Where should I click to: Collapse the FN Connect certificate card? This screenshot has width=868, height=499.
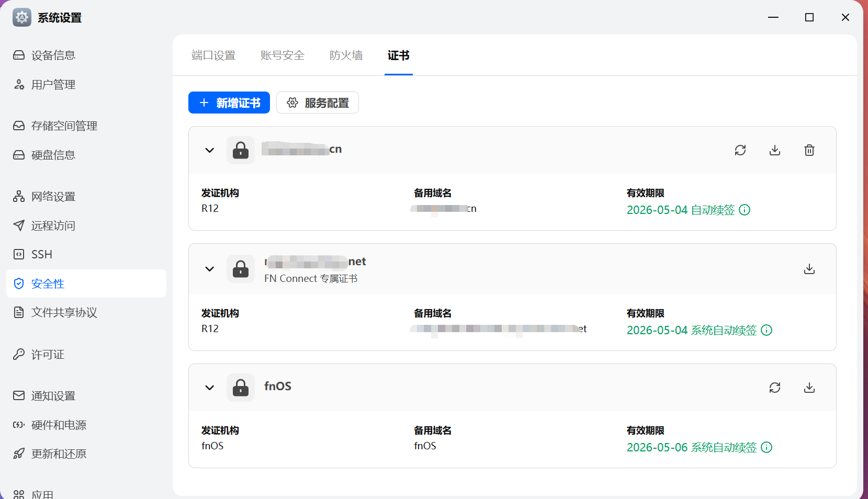pyautogui.click(x=210, y=269)
